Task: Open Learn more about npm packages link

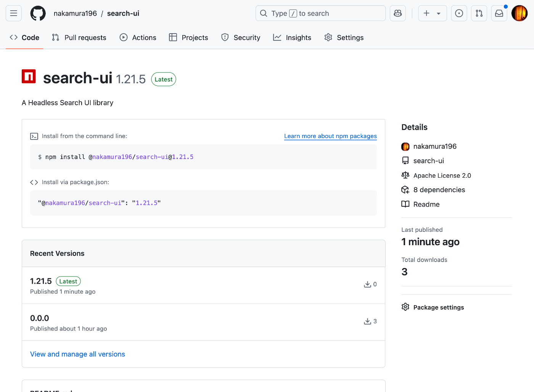Action: [330, 136]
